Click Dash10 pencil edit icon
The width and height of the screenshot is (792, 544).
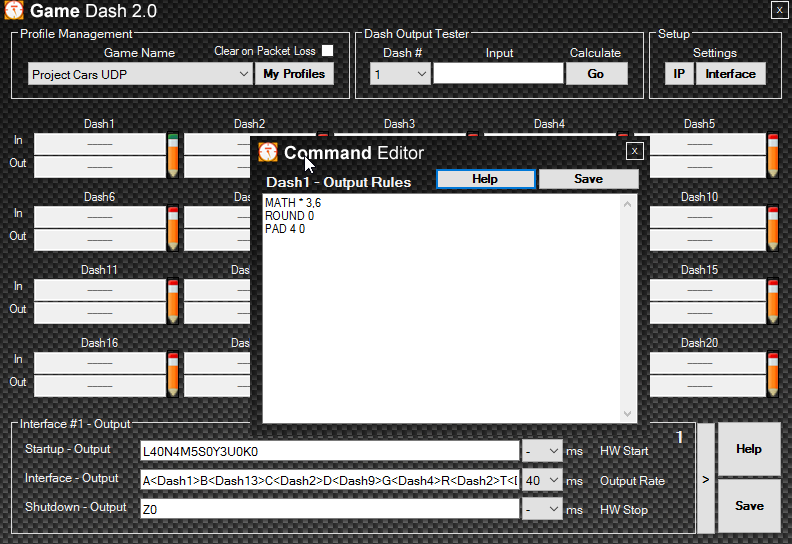coord(773,228)
